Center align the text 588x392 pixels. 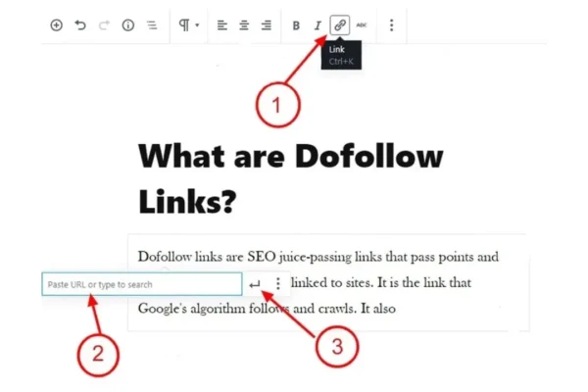pos(244,25)
